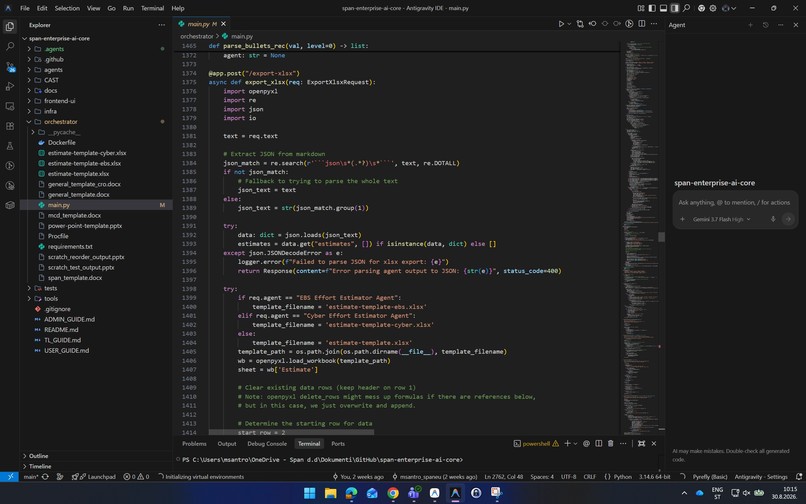Click Antigravity - Settings in status bar
Viewport: 806px width, 504px height.
point(760,477)
